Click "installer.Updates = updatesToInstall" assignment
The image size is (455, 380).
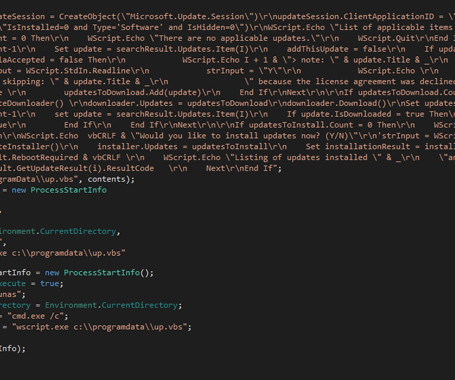[182, 147]
